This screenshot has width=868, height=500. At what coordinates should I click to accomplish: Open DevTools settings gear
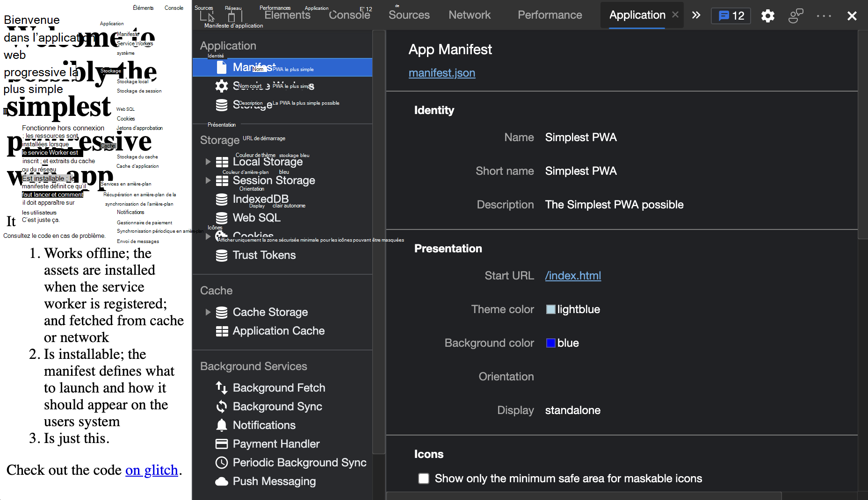pos(767,16)
